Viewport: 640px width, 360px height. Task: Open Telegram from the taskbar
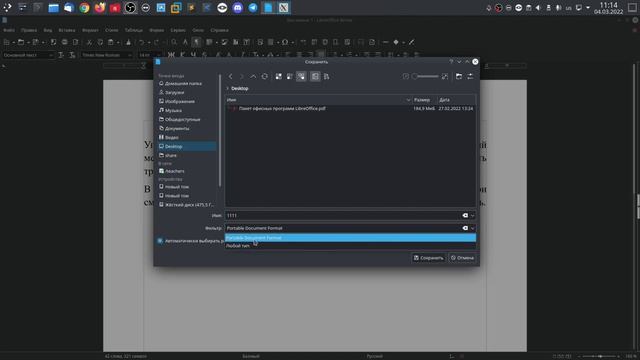[253, 8]
